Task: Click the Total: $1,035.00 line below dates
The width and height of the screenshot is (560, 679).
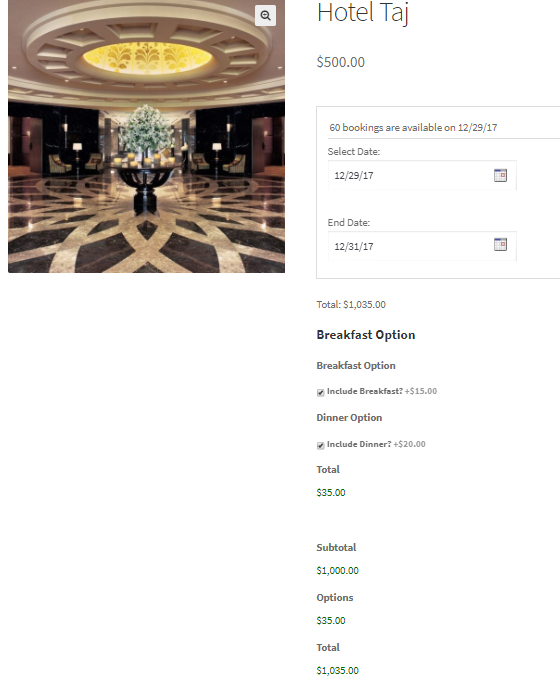Action: [351, 304]
